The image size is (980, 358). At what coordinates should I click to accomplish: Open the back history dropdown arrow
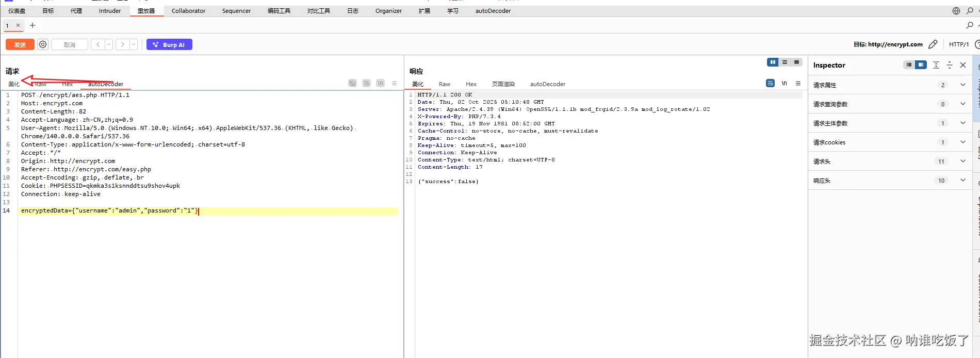[x=109, y=44]
